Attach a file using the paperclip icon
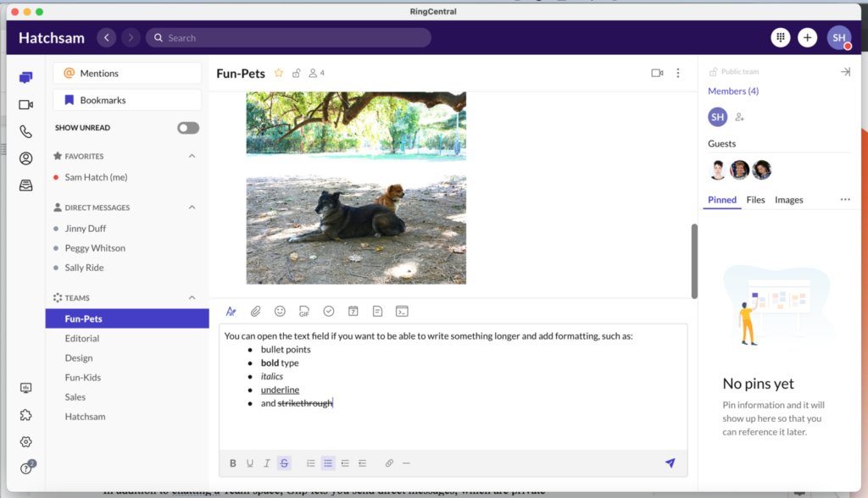Screen dimensions: 868x498 point(255,311)
